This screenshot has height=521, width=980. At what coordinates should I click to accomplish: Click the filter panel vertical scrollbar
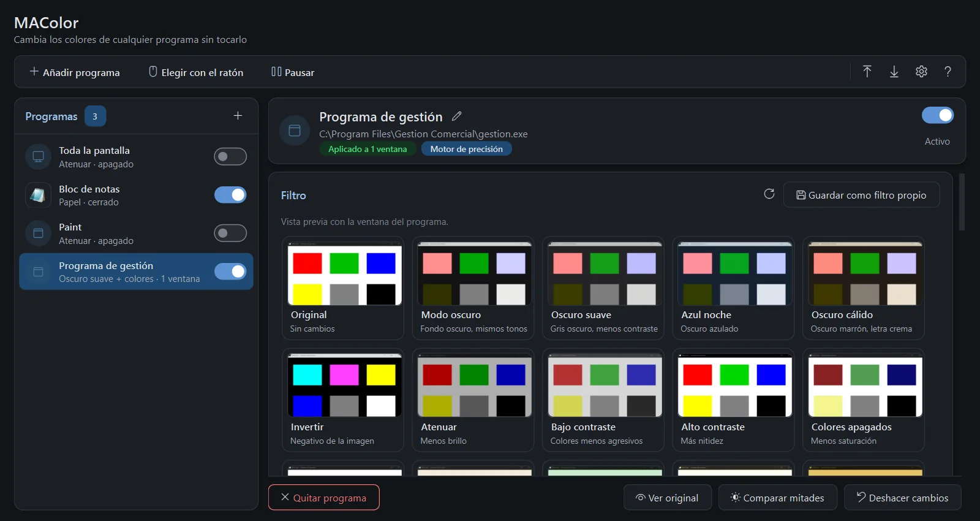coord(962,202)
